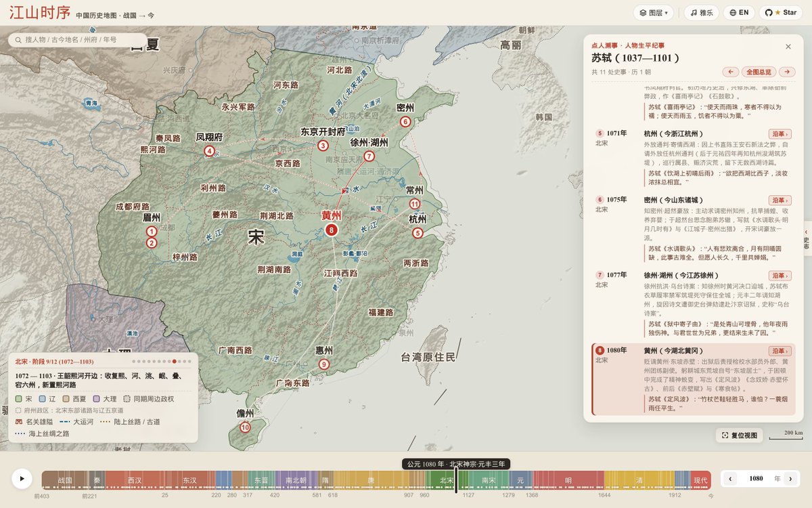The image size is (812, 508).
Task: Click the 宋 green legend swatch
Action: point(20,399)
